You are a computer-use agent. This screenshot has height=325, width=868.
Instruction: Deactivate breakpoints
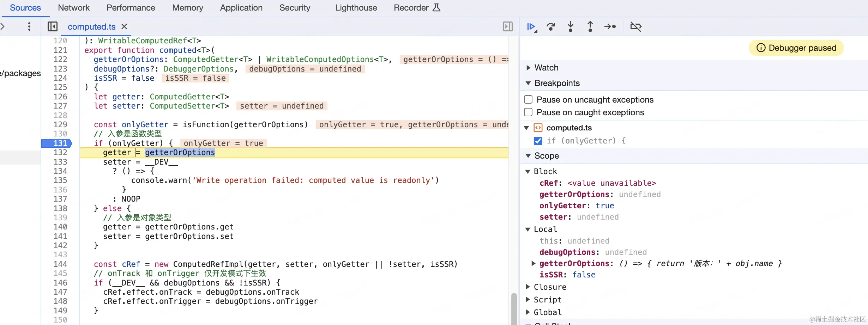[x=636, y=27]
